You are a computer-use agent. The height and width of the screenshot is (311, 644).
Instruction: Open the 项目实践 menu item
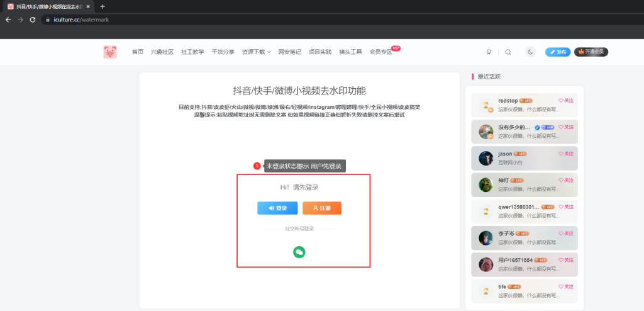click(x=320, y=52)
